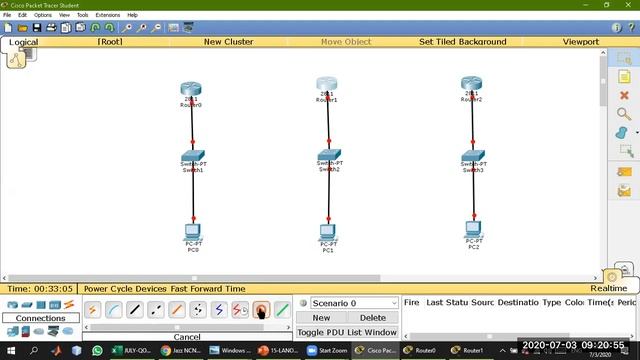Open the drawing palette icon
Image resolution: width=640 pixels, height=360 pixels.
(173, 28)
